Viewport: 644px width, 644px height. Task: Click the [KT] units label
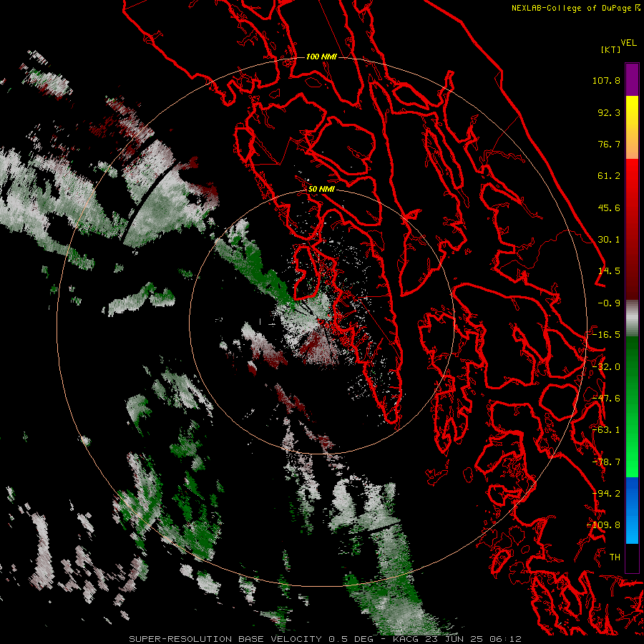coord(611,50)
